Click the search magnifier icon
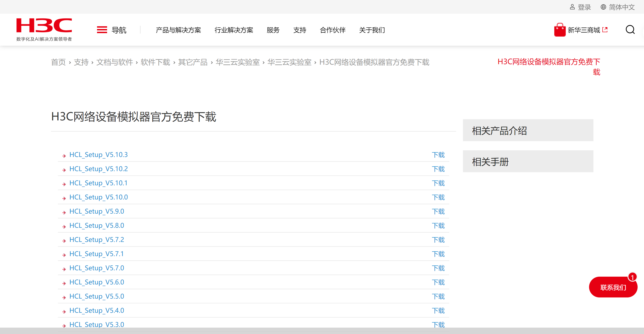Screen dimensions: 644x334 tap(630, 30)
